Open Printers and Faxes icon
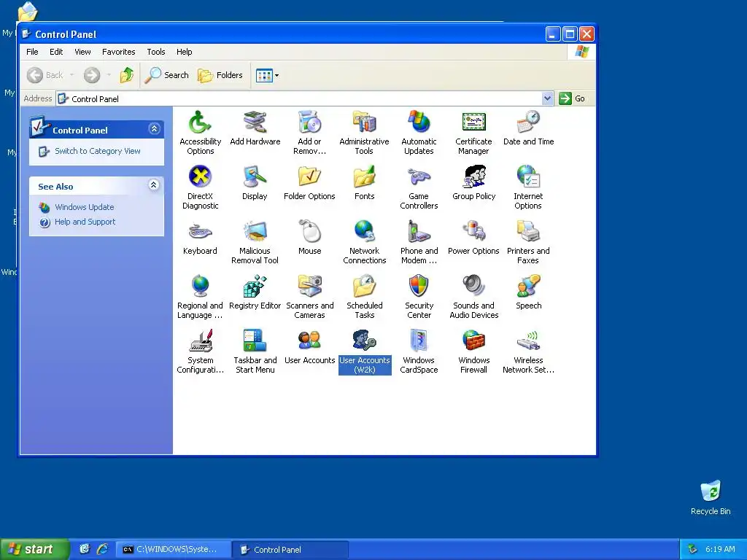This screenshot has width=747, height=560. click(528, 232)
